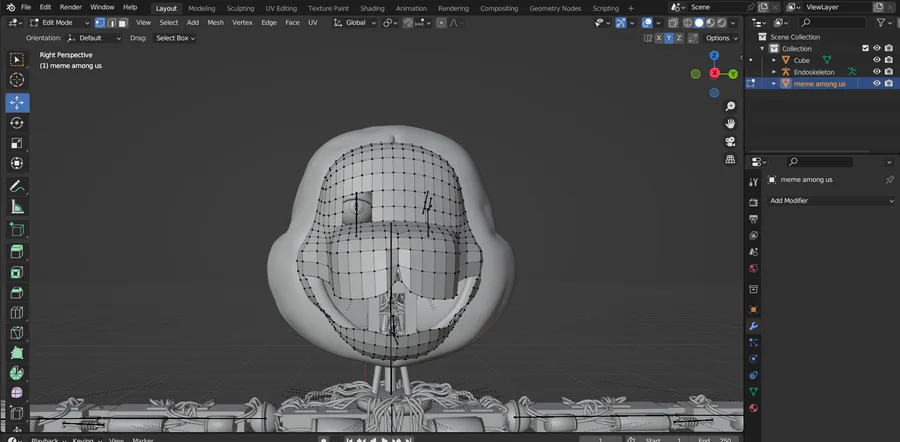Enable face select mode
The image size is (900, 442).
(x=122, y=23)
